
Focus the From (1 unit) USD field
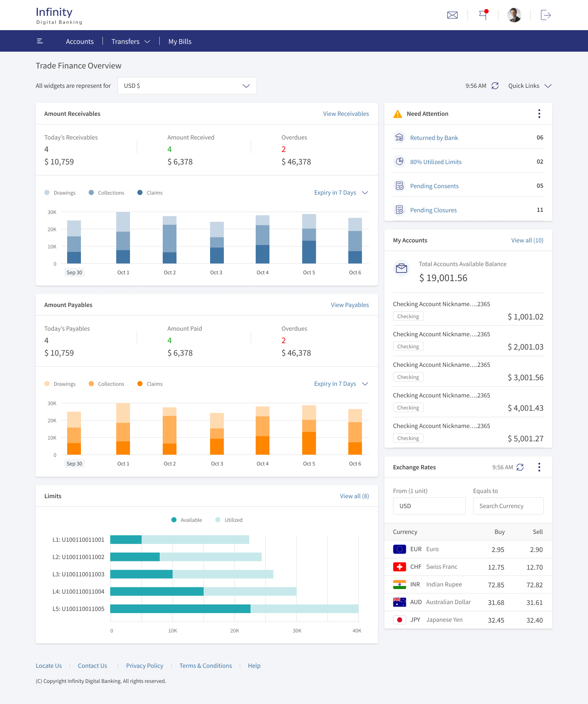click(x=429, y=506)
